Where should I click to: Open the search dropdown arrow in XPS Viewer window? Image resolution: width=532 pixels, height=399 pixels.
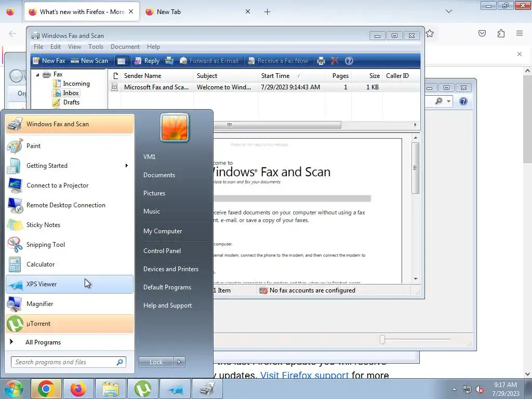448,101
